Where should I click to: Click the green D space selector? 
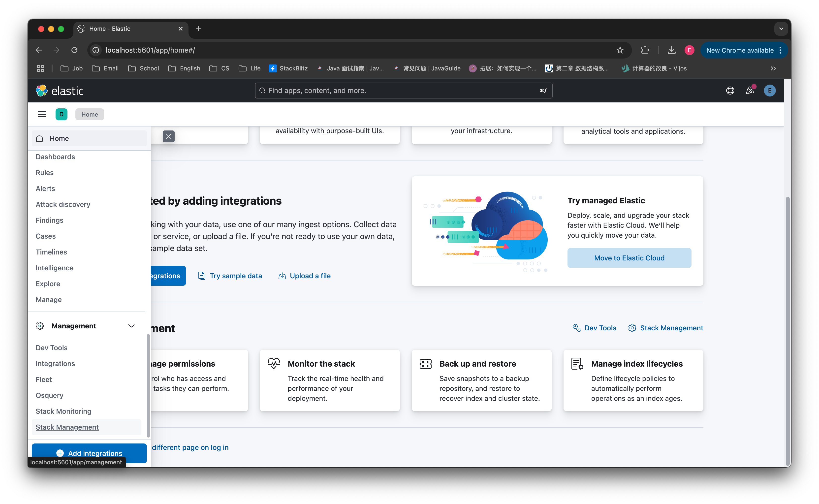point(61,114)
